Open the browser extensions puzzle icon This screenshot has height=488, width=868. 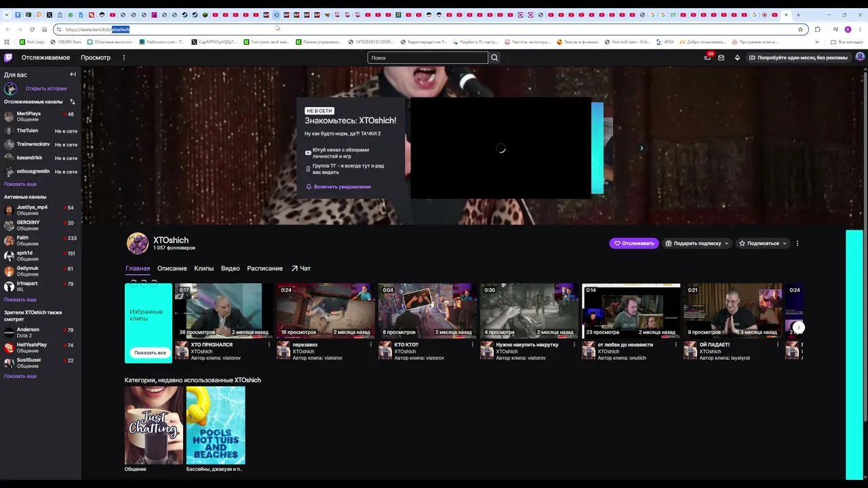[x=817, y=29]
